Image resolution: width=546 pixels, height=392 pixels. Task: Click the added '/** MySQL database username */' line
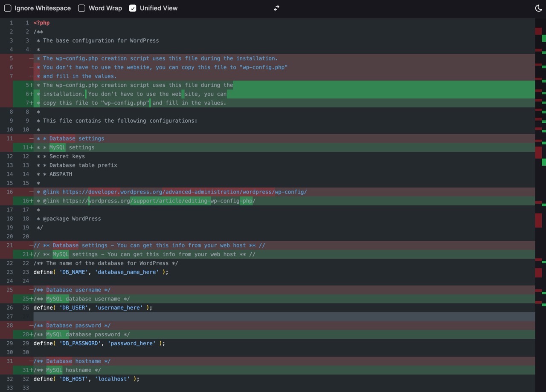267,299
